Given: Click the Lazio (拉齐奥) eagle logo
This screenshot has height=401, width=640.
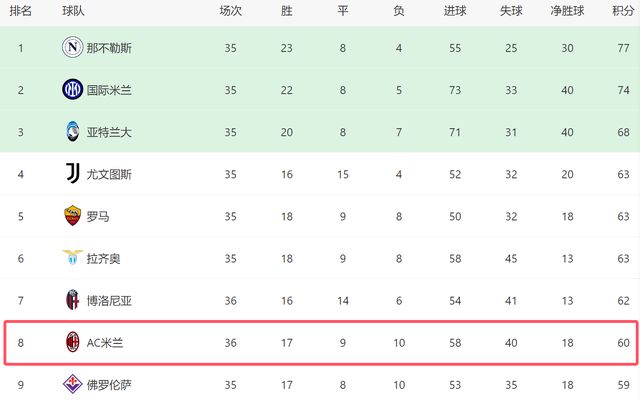Looking at the screenshot, I should pos(72,257).
